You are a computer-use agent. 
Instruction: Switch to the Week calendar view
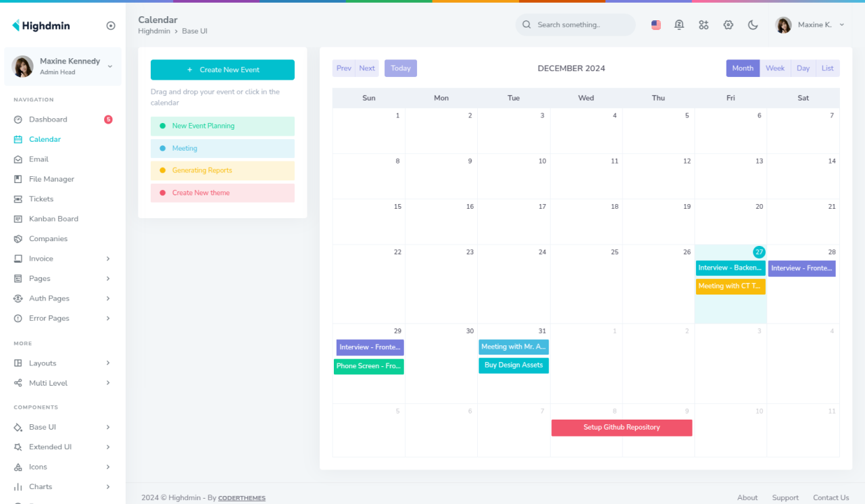(x=775, y=68)
